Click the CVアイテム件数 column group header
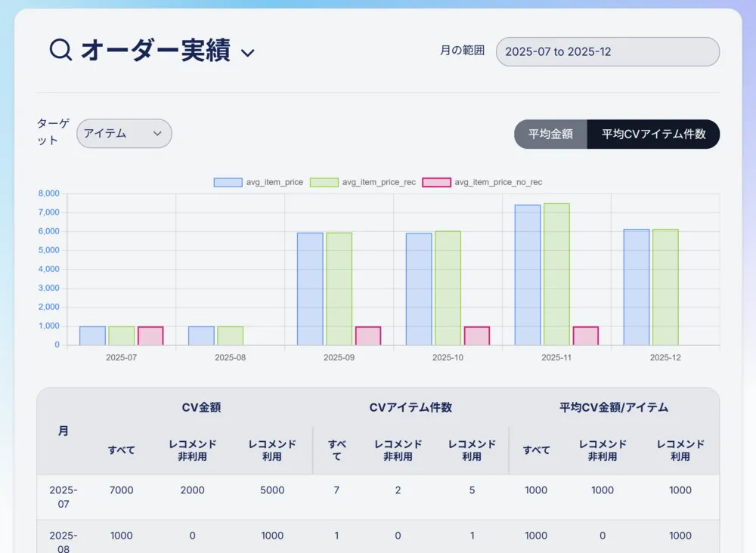The height and width of the screenshot is (553, 756). (x=411, y=407)
